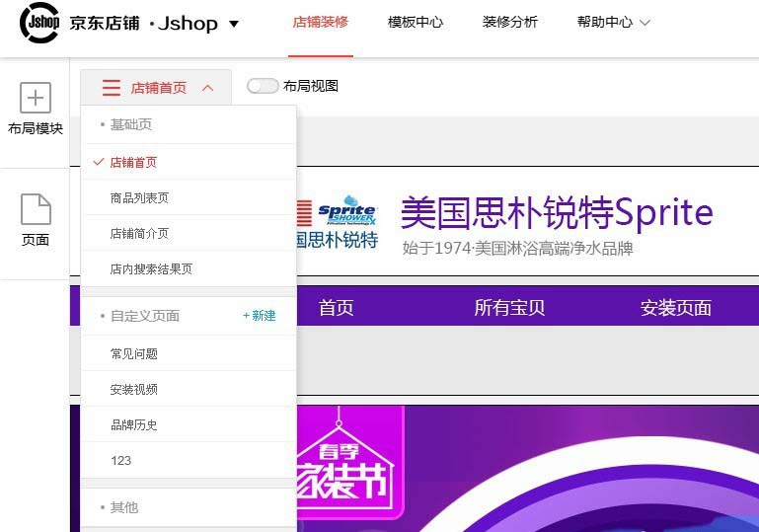Viewport: 759px width, 532px height.
Task: Open the 品牌历史 custom page
Action: point(189,425)
